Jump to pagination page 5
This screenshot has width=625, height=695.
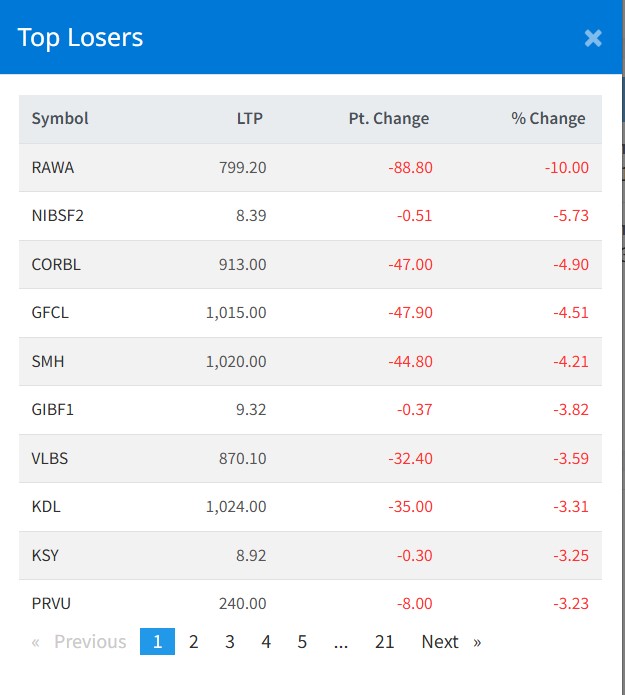302,642
